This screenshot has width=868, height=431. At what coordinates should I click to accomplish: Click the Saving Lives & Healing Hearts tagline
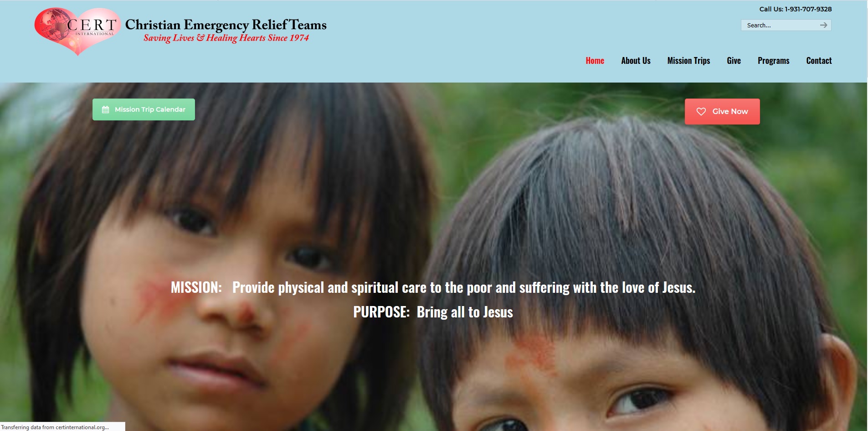[x=226, y=38]
